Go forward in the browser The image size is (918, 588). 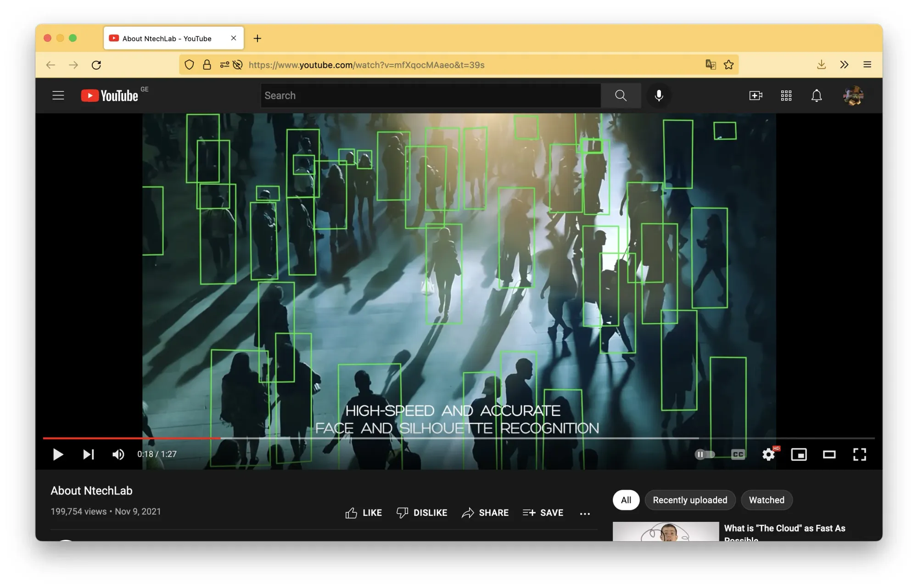click(73, 65)
